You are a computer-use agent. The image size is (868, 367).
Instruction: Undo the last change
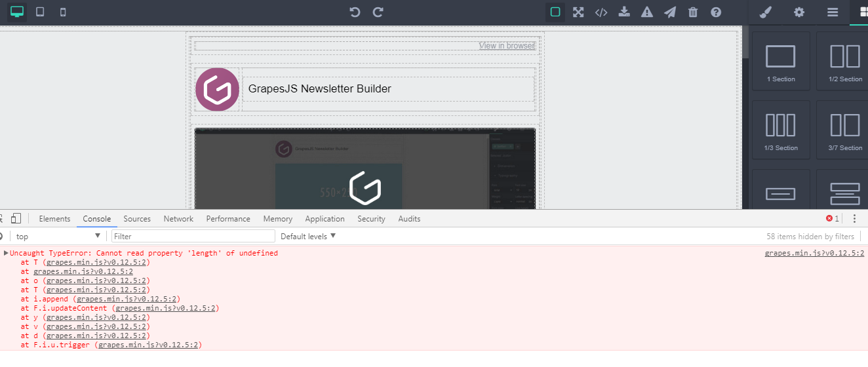click(355, 12)
